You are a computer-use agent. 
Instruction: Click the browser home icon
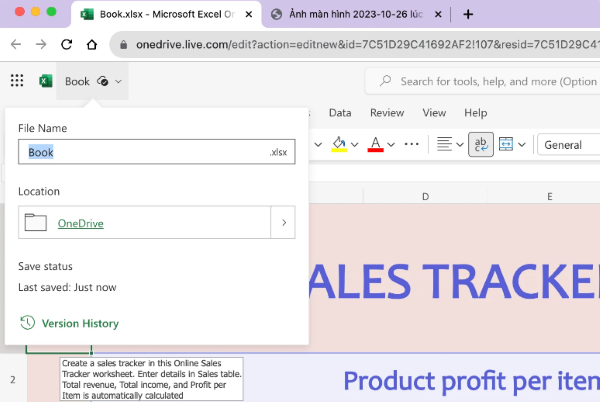point(92,45)
